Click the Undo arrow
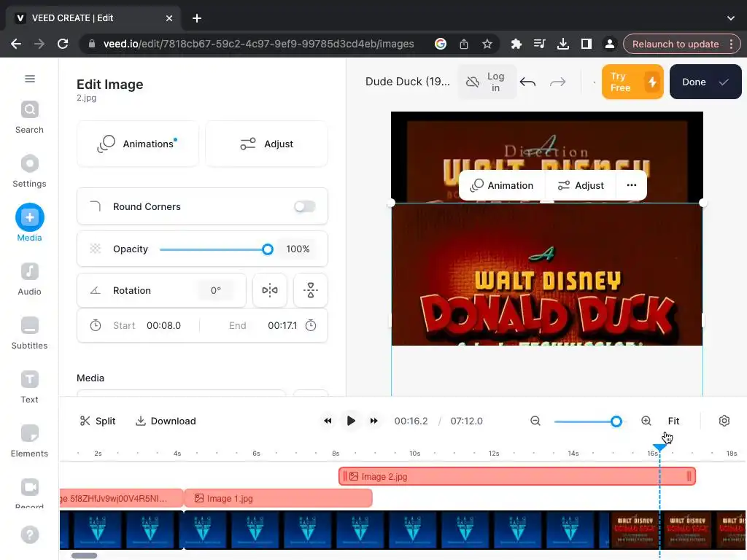 pyautogui.click(x=528, y=82)
